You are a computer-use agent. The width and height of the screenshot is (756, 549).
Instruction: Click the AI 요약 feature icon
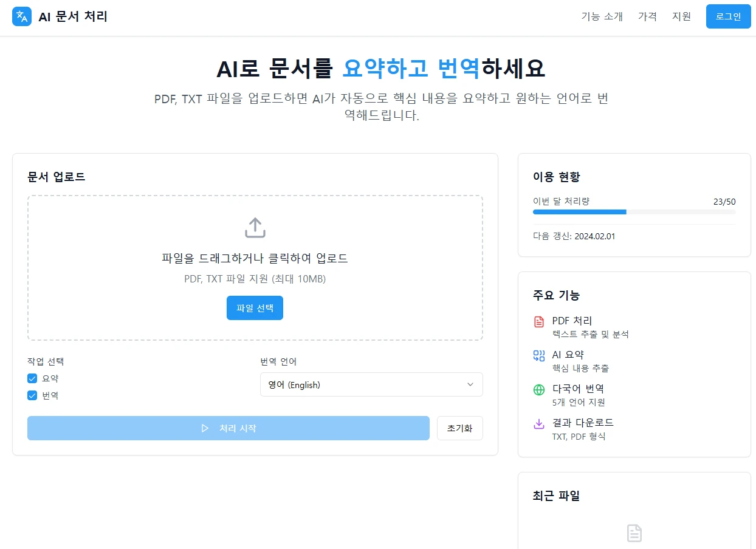click(x=537, y=355)
